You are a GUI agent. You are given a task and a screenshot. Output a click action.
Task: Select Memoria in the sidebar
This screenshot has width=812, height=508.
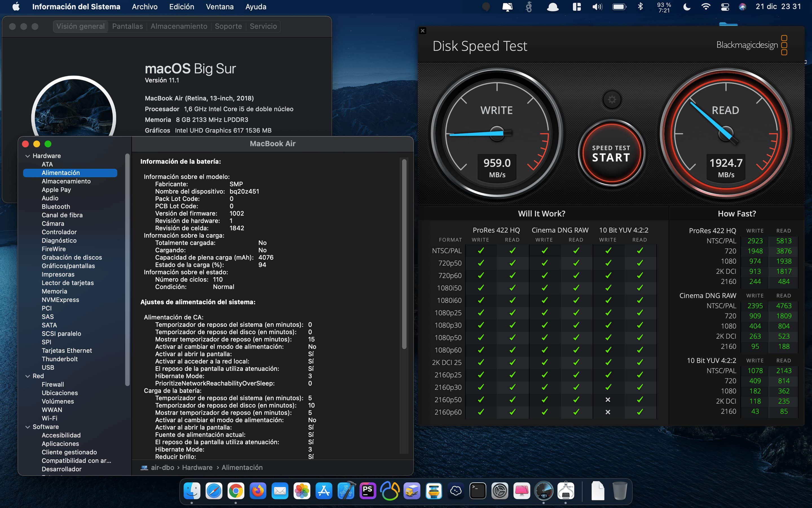54,291
